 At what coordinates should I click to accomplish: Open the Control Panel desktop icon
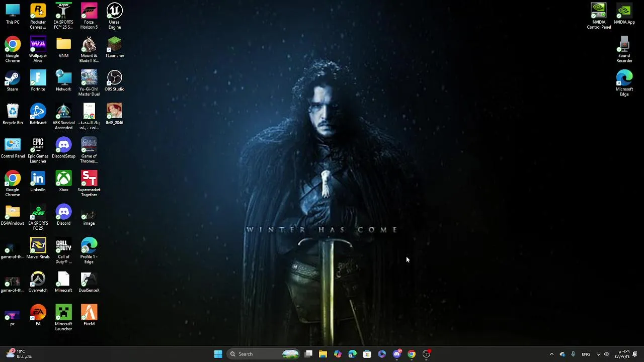tap(13, 148)
